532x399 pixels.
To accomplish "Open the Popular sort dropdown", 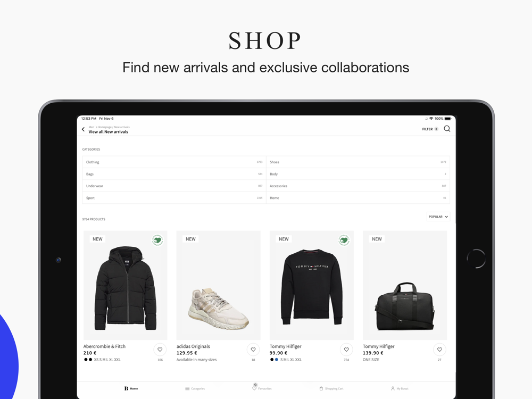I will click(438, 217).
